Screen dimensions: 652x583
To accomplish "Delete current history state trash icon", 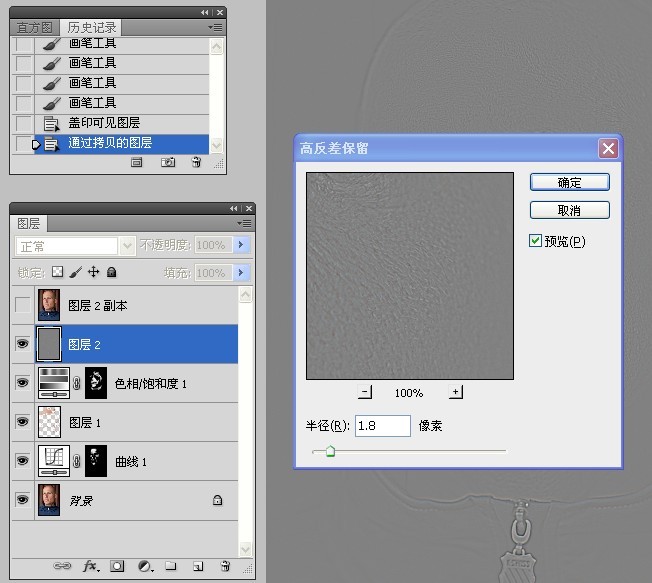I will (196, 161).
